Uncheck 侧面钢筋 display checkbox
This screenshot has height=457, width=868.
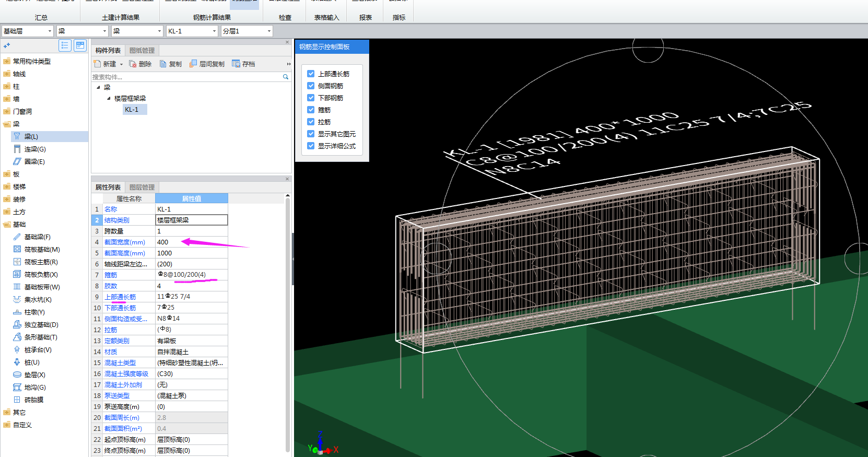point(311,86)
